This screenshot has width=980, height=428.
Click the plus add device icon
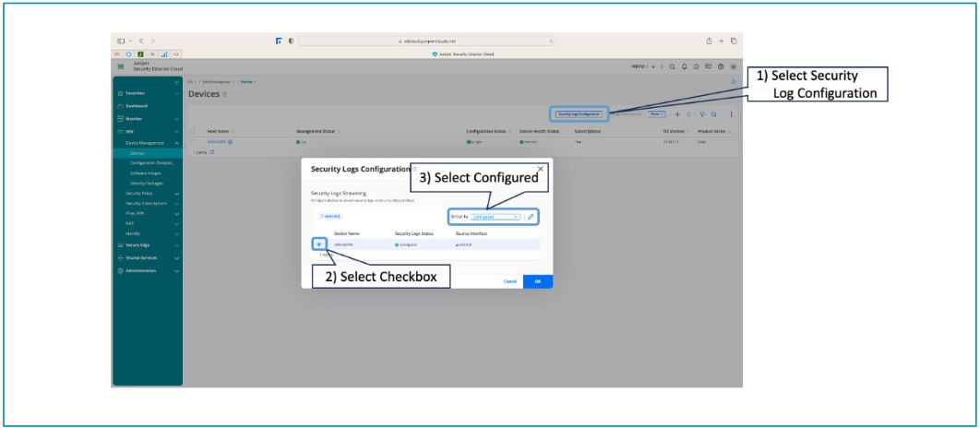pyautogui.click(x=677, y=114)
